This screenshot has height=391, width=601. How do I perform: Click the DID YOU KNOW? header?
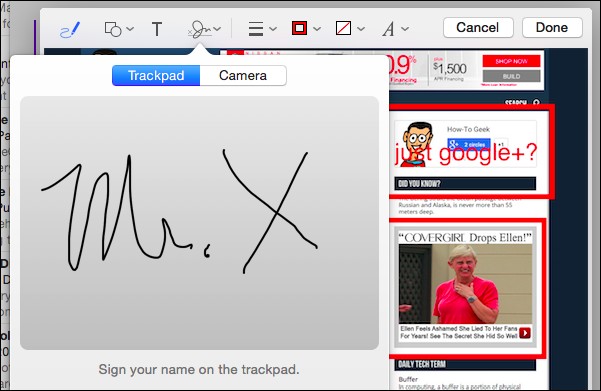(465, 184)
